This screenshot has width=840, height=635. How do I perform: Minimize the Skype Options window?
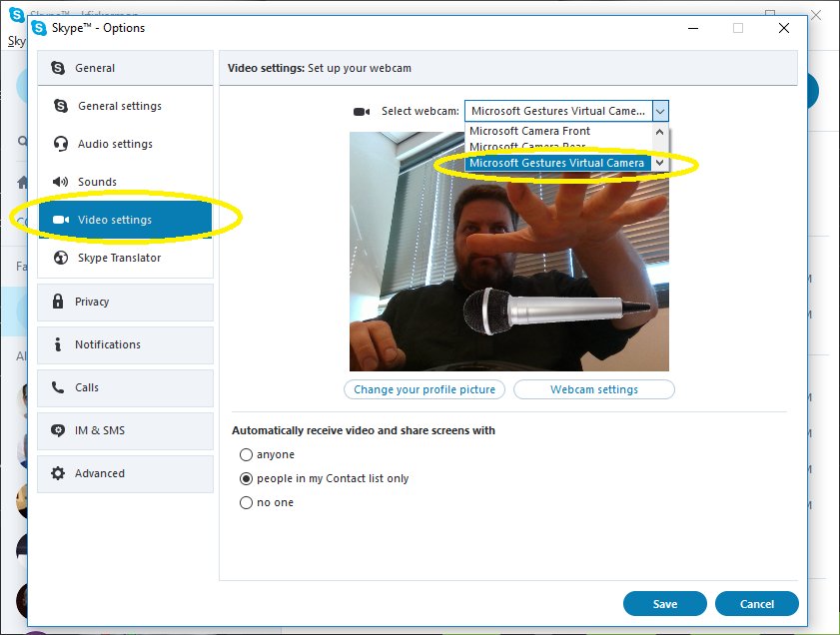(693, 28)
